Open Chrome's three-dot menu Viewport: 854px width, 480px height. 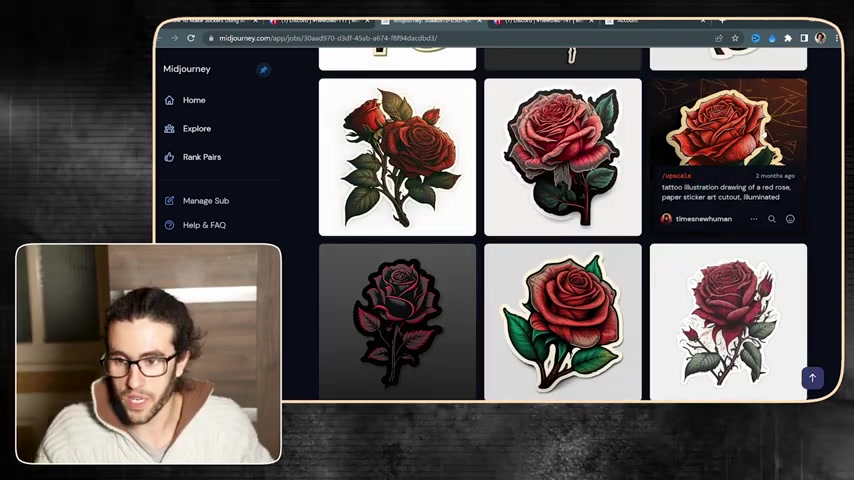[x=837, y=38]
